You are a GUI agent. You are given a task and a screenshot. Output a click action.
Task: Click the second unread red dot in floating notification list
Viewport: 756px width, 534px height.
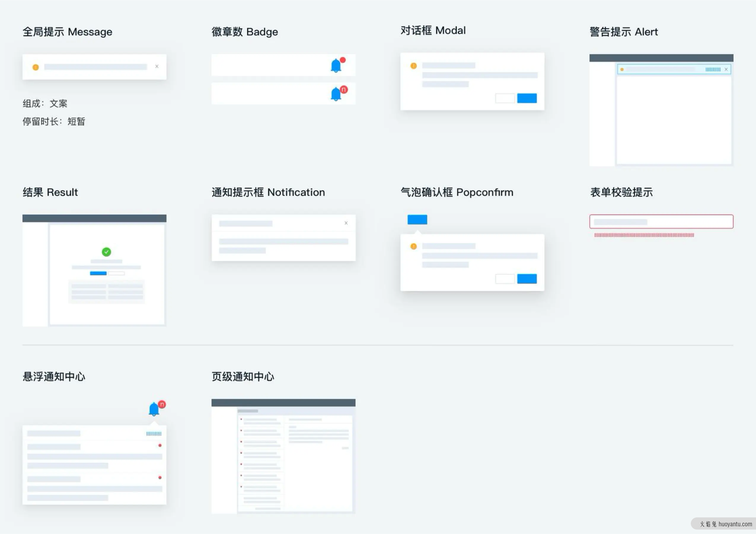(x=160, y=478)
